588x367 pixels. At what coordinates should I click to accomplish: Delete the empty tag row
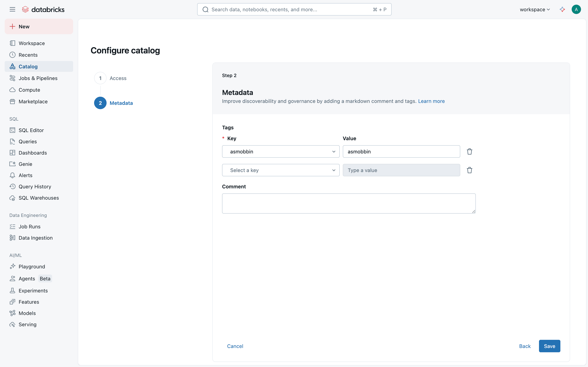[x=469, y=170]
